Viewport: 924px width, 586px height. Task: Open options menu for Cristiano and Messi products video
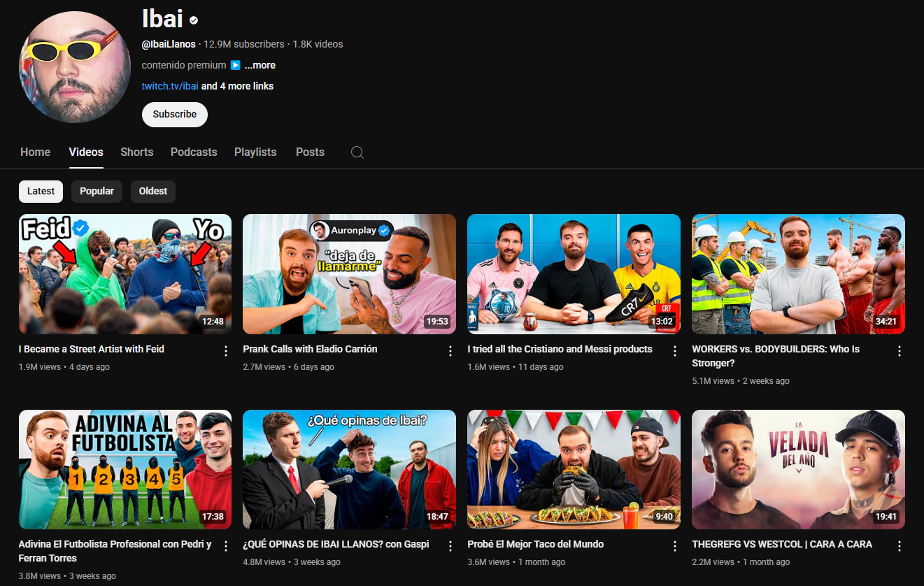[x=675, y=351]
